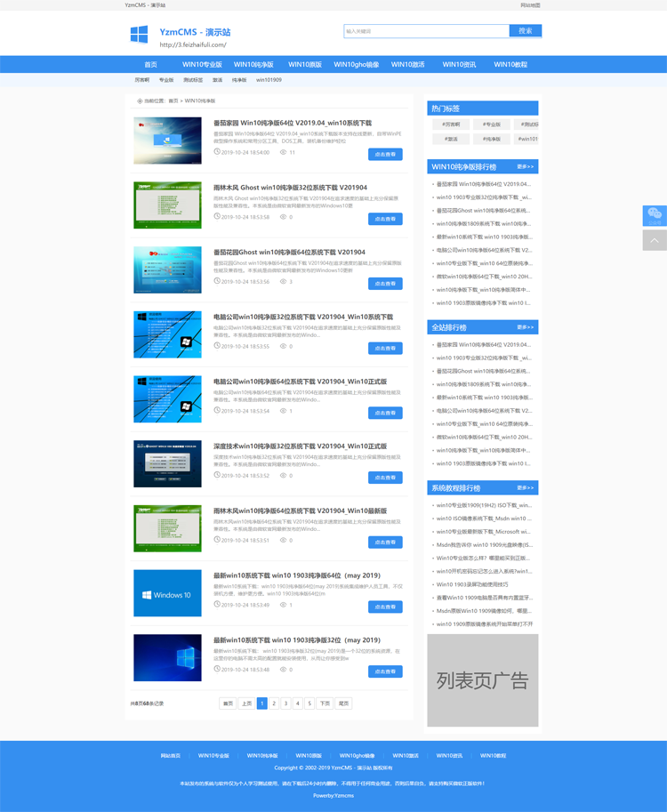Click the 首页 breadcrumb link
The image size is (667, 812).
(173, 101)
